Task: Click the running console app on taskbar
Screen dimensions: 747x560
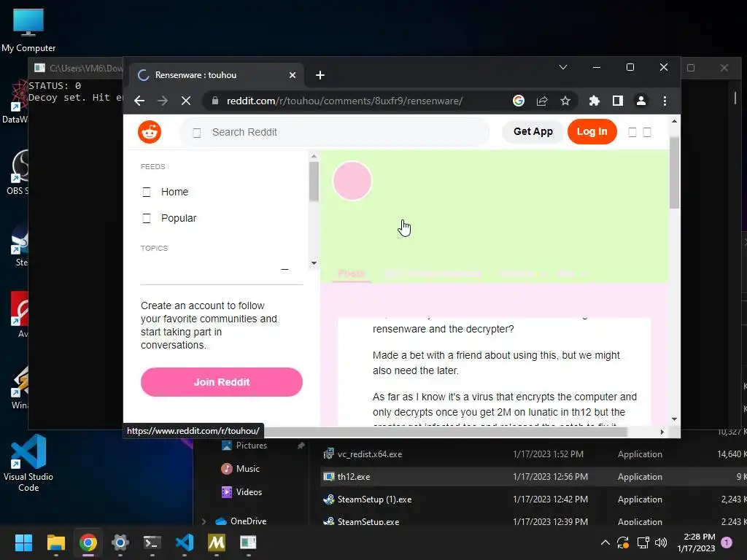Action: click(248, 542)
